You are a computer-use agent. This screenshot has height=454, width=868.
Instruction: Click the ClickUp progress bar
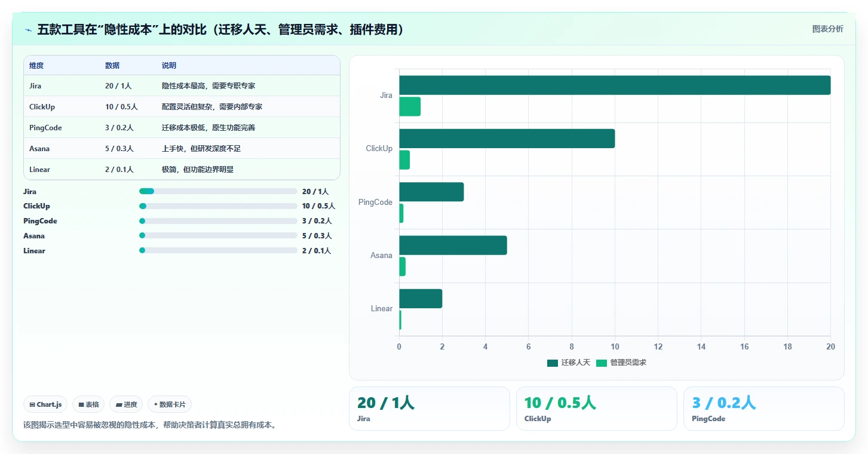tap(218, 206)
